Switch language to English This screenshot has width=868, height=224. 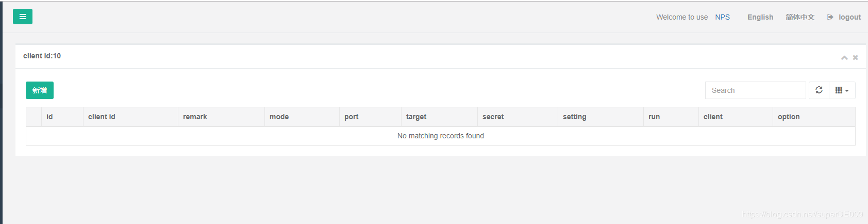[760, 17]
